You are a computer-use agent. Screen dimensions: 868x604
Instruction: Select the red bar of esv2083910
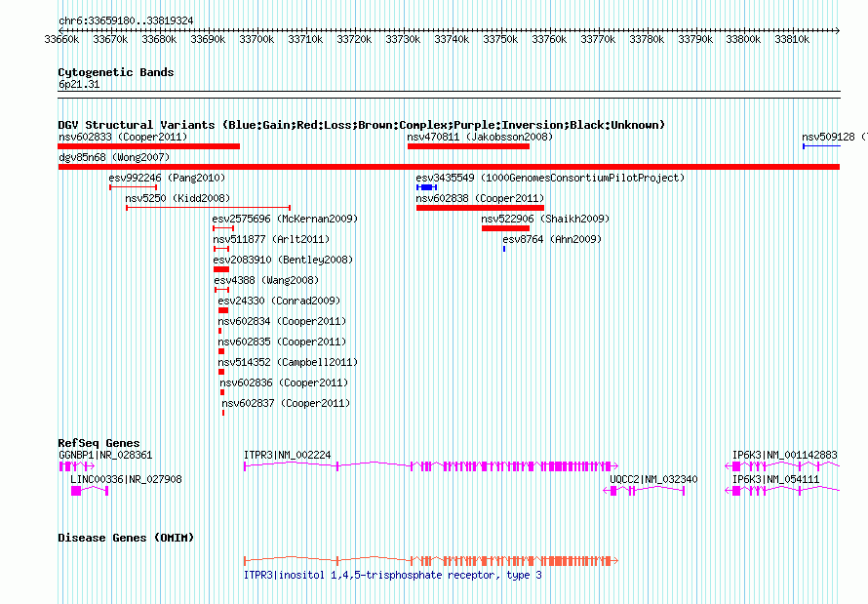(x=220, y=269)
